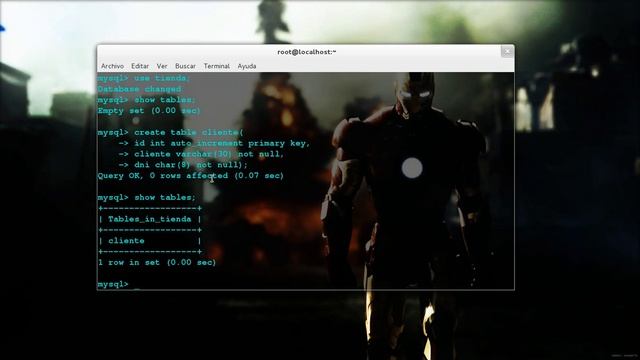This screenshot has width=640, height=360.
Task: Open the Buscar menu
Action: click(185, 66)
